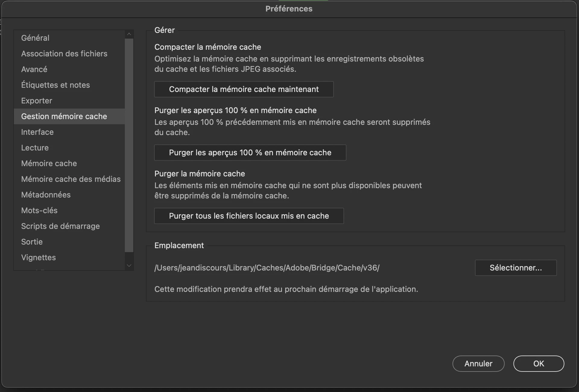The width and height of the screenshot is (579, 392).
Task: Open Mémoire cache des médias settings
Action: point(71,179)
